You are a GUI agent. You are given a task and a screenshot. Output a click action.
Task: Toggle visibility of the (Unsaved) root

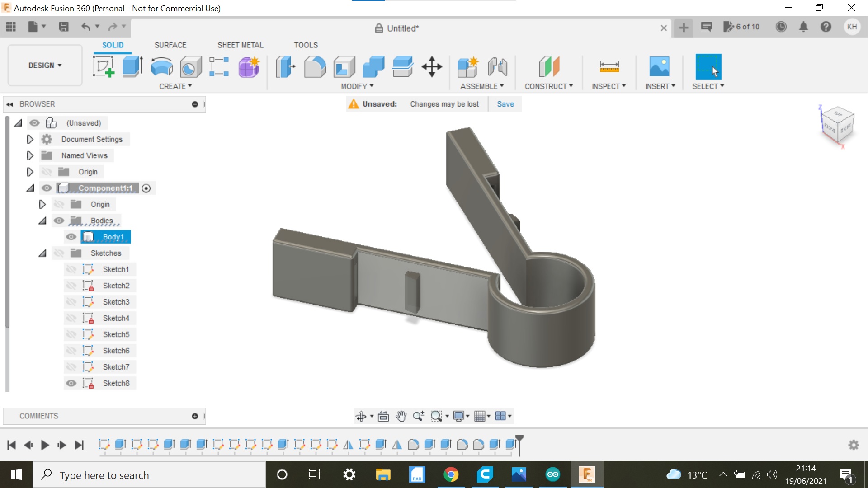[x=34, y=123]
